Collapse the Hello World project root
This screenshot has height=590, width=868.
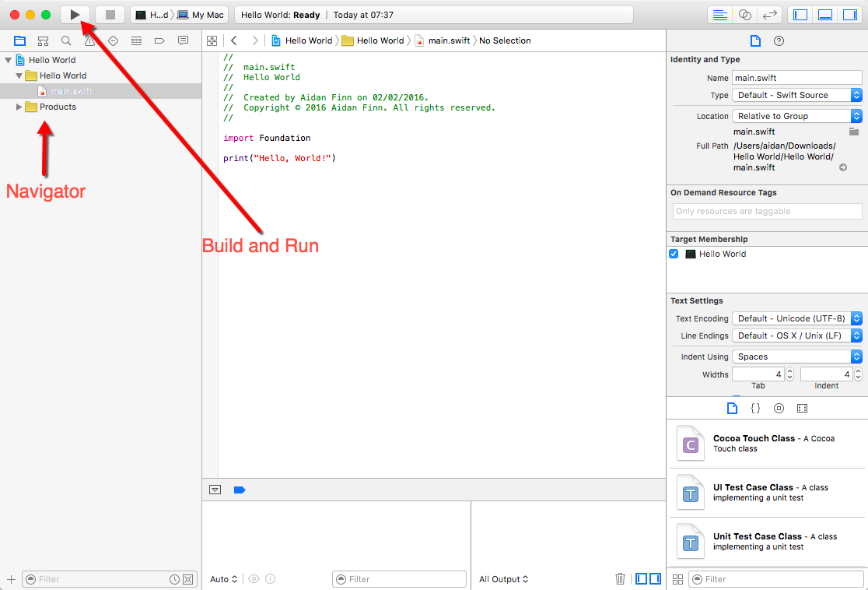pyautogui.click(x=9, y=60)
